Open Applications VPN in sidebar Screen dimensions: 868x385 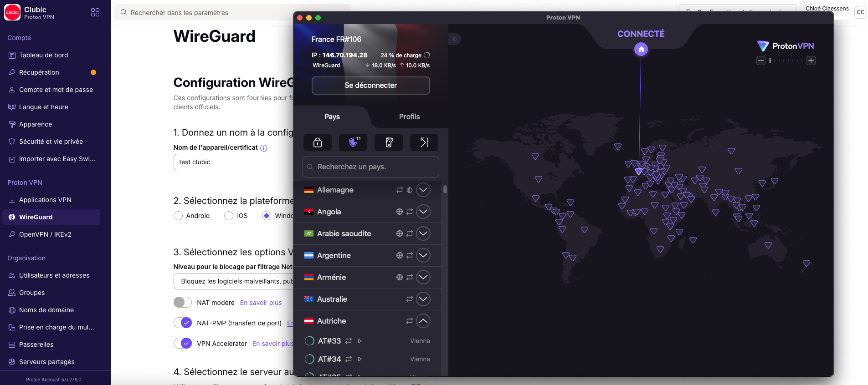coord(51,200)
